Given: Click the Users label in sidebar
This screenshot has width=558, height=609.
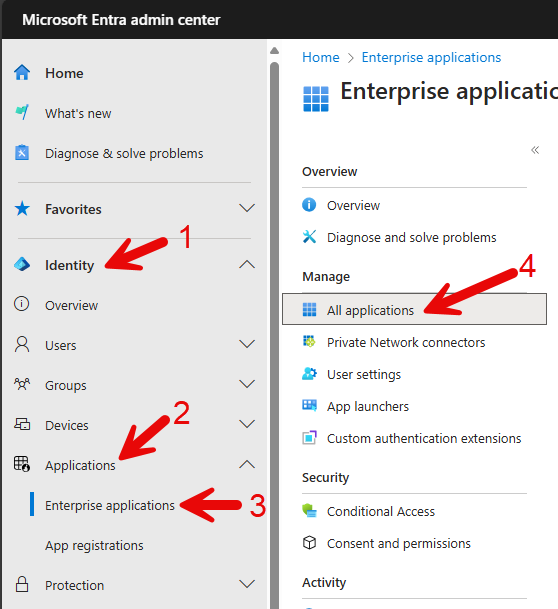Looking at the screenshot, I should pos(61,345).
